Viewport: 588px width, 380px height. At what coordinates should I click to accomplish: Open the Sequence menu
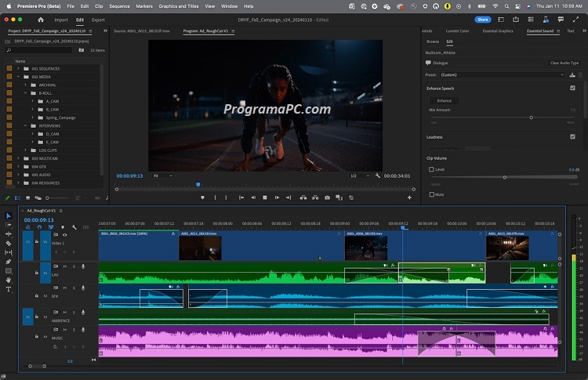tap(119, 5)
